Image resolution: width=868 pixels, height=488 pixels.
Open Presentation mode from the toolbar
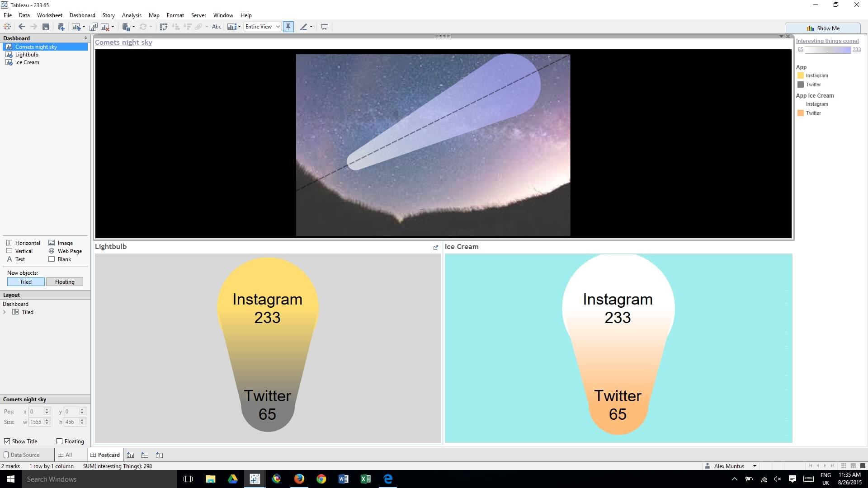pyautogui.click(x=324, y=27)
